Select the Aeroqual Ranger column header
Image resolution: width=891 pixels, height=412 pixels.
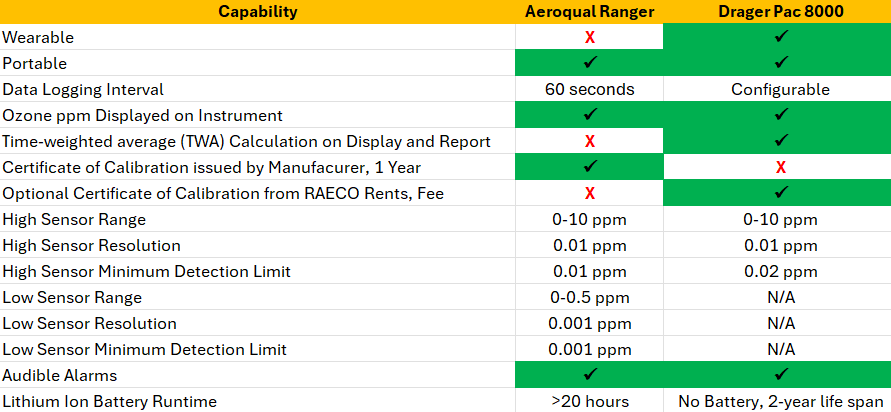pos(589,12)
